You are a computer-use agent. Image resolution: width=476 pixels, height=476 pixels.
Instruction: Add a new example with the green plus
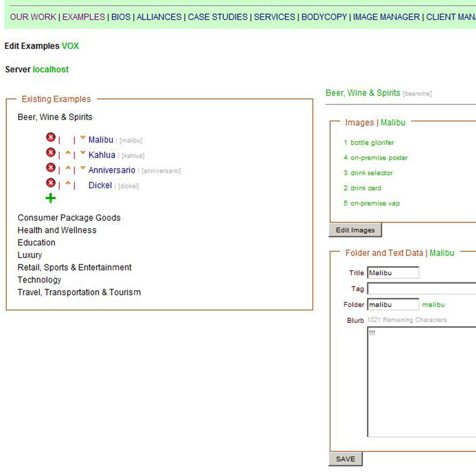51,198
